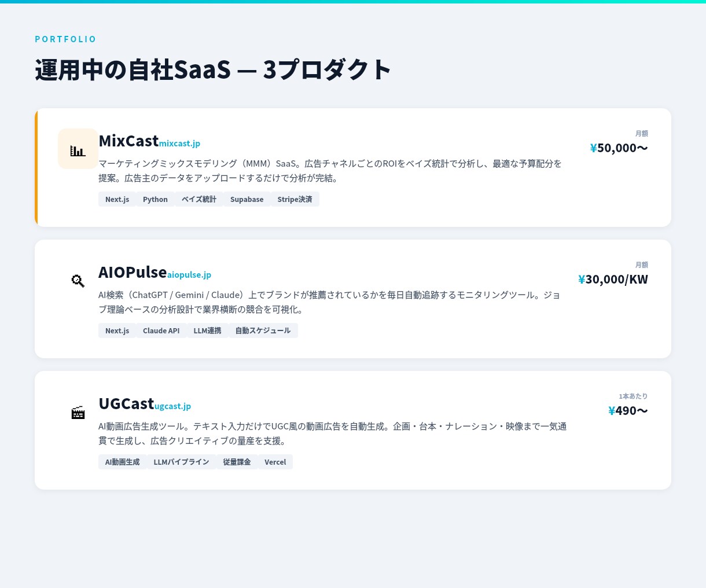Click the ¥490〜 price
The image size is (706, 588).
tap(628, 410)
